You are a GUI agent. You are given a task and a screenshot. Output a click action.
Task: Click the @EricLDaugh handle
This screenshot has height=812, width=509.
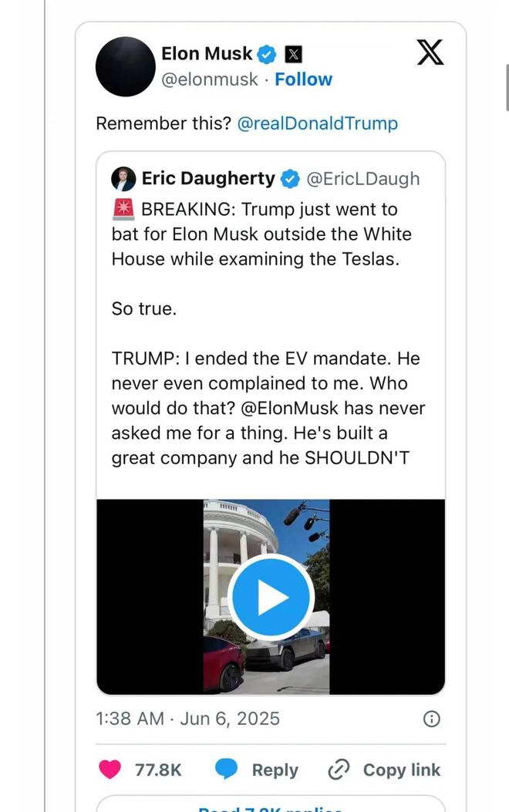[363, 179]
